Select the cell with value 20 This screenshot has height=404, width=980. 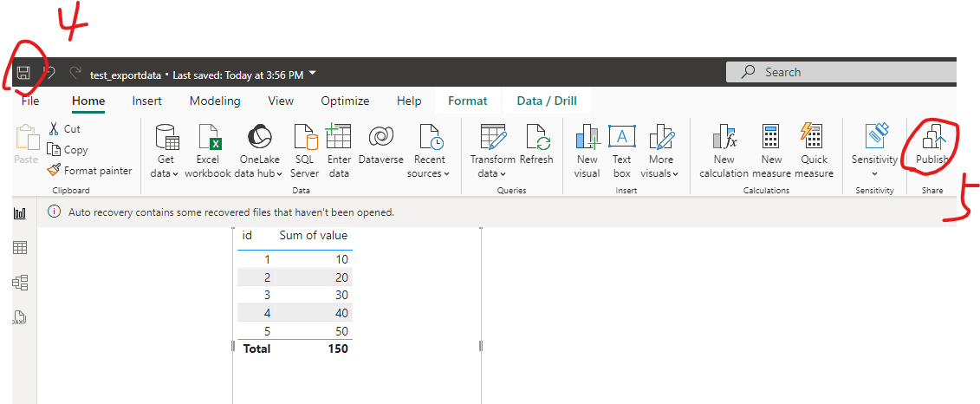tap(341, 277)
